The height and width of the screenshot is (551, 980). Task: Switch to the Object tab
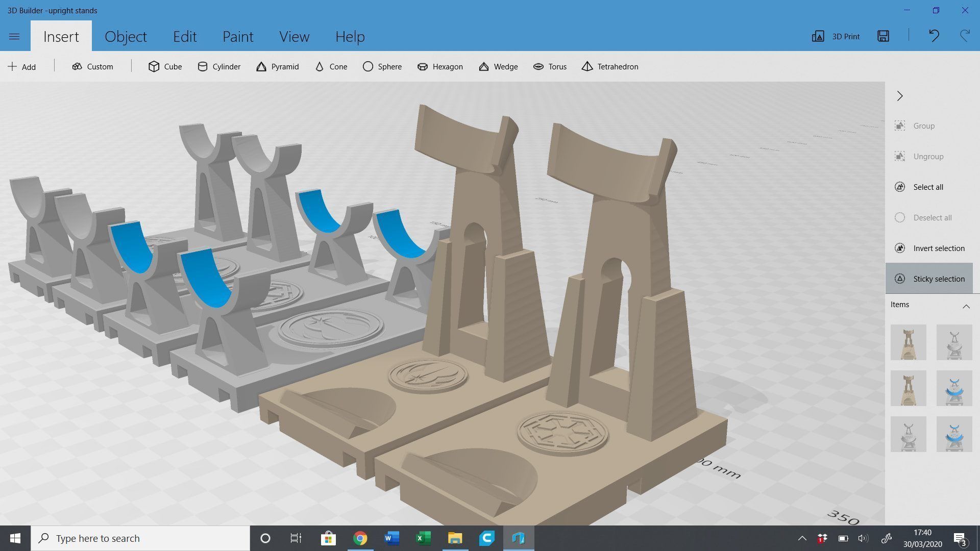coord(126,36)
